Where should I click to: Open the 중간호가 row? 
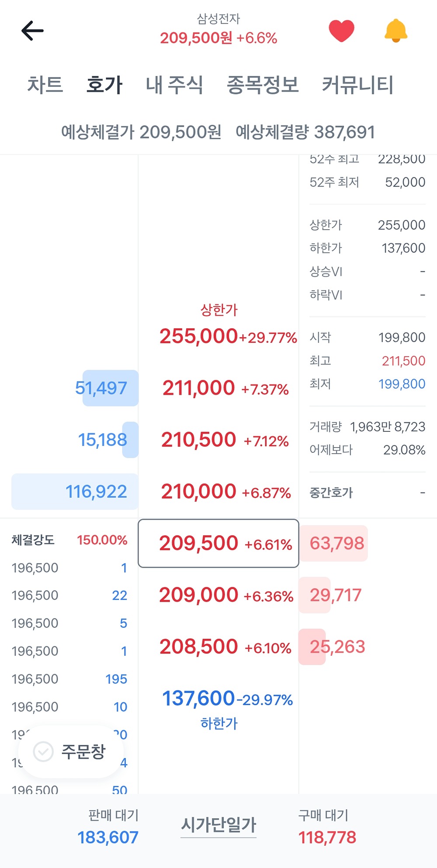coord(367,493)
